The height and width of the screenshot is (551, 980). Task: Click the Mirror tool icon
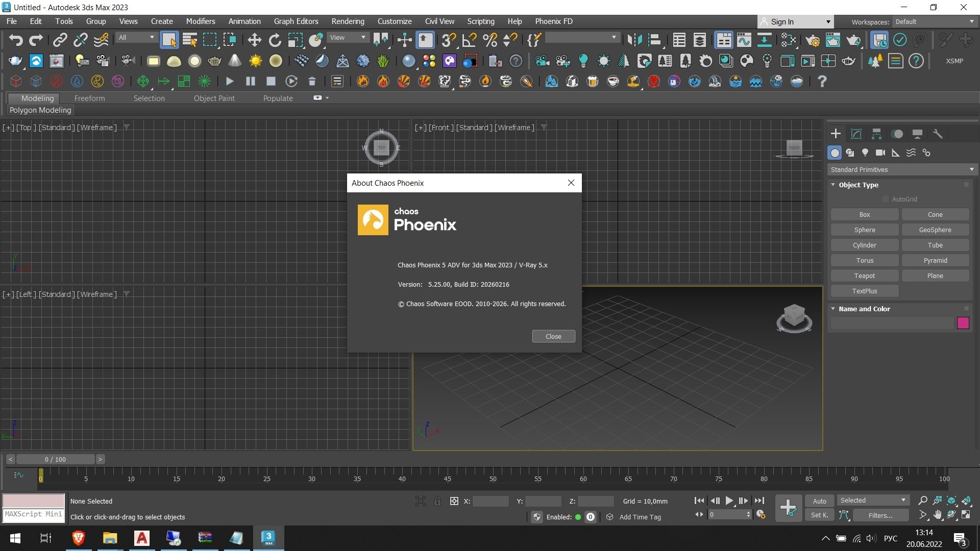[634, 40]
